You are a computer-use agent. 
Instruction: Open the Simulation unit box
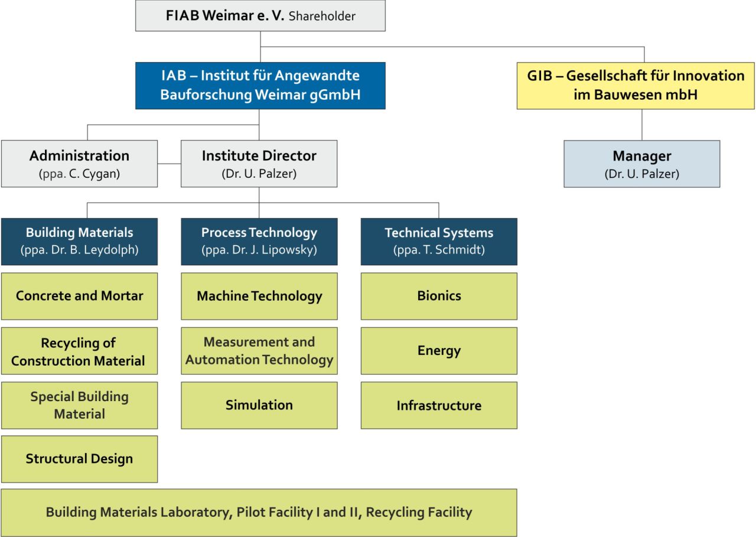pyautogui.click(x=259, y=405)
